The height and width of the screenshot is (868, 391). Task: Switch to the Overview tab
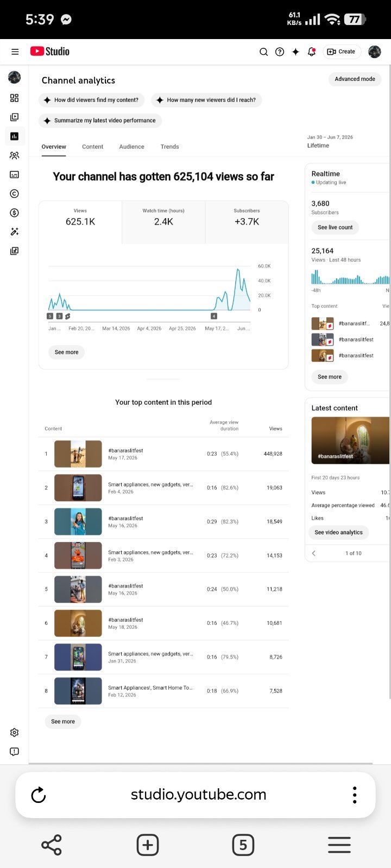tap(54, 146)
